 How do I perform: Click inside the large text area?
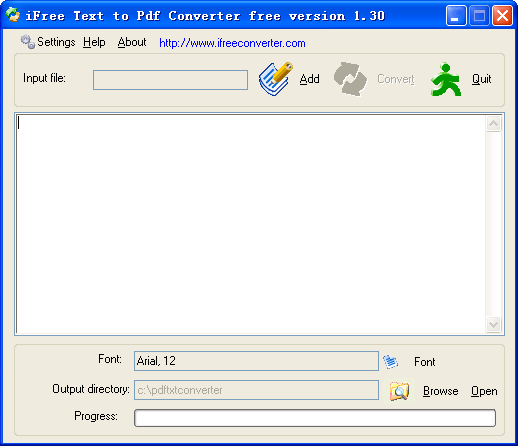pos(251,224)
